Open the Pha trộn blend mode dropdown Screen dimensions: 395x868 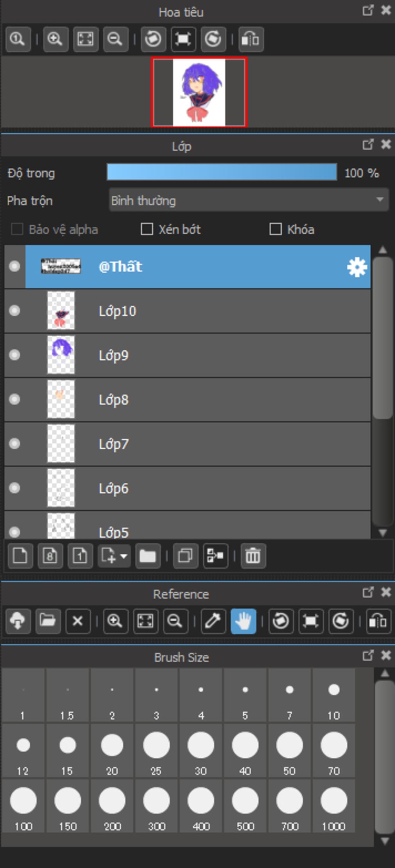[248, 200]
